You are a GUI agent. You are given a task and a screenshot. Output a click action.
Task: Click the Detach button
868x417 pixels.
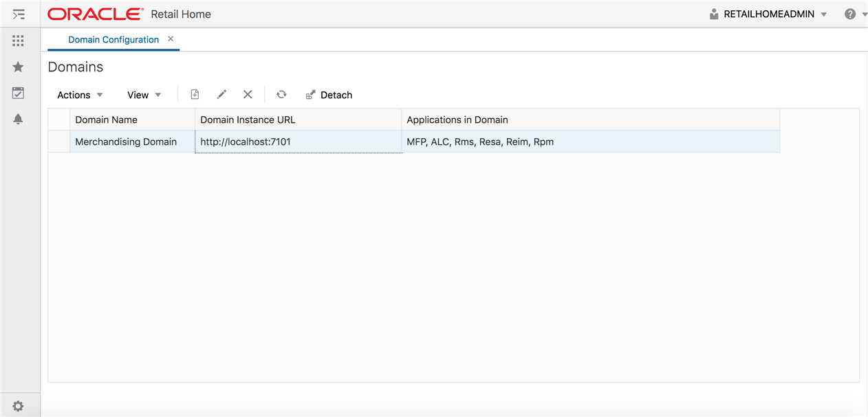[x=329, y=95]
